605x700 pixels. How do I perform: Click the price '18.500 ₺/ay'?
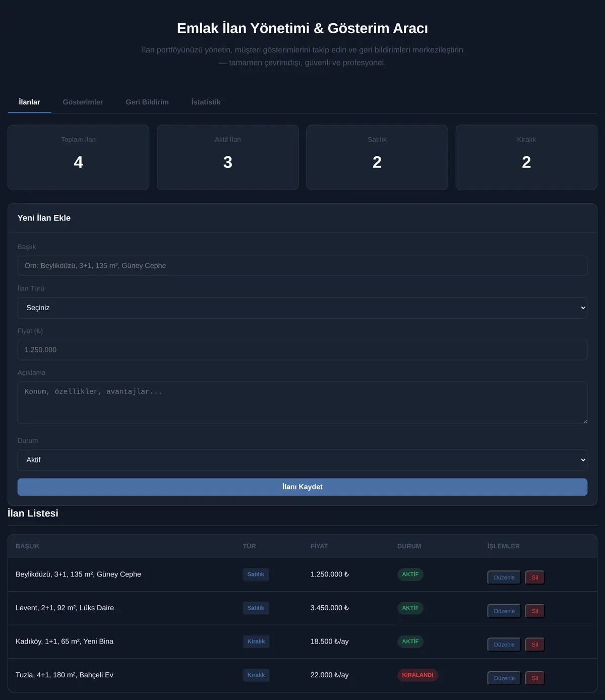coord(330,641)
